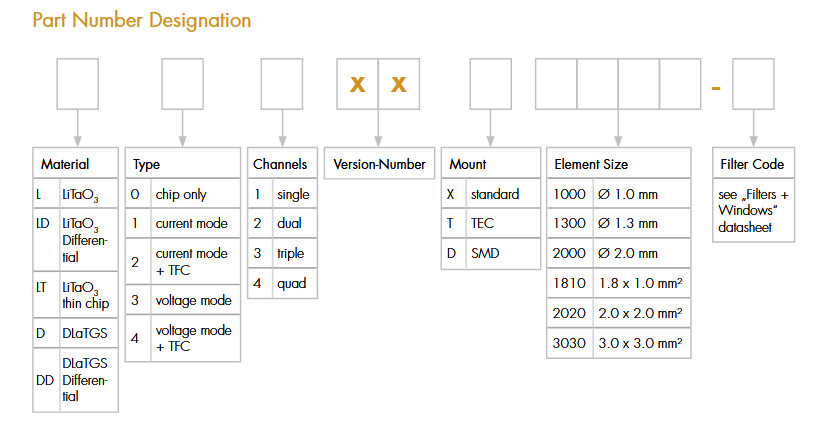Choose the SMD mount option

click(490, 254)
